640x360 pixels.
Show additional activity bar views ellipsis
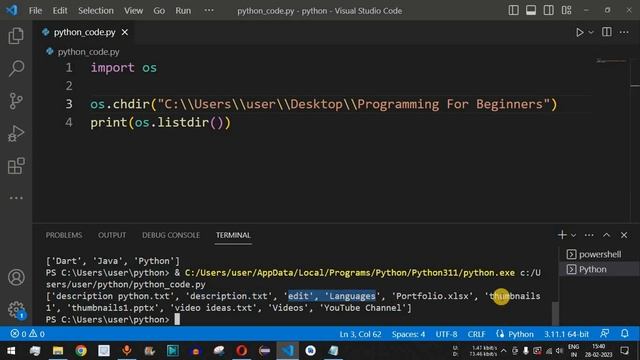[16, 198]
